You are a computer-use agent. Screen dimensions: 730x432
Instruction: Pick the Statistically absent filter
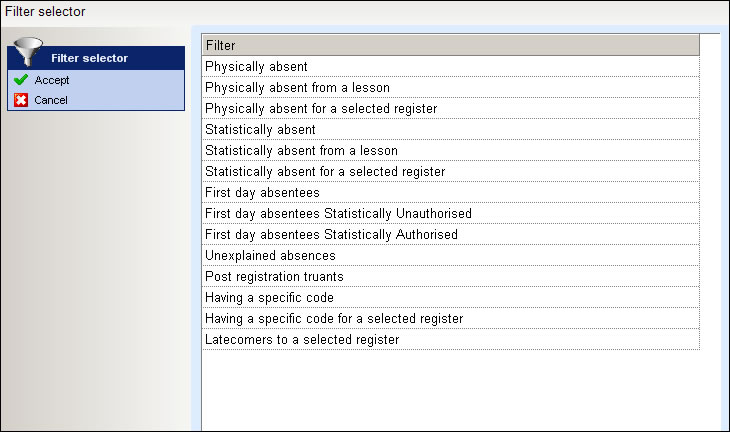[x=451, y=129]
